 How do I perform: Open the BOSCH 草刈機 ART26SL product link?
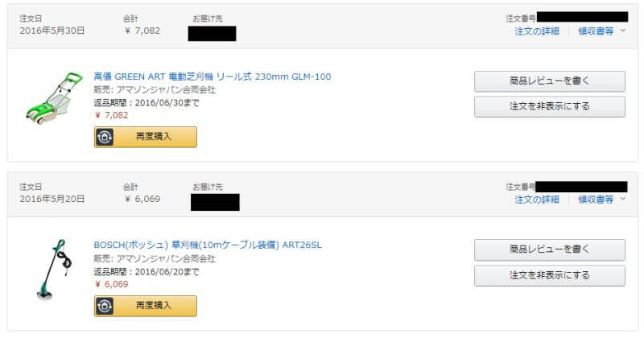pos(208,245)
